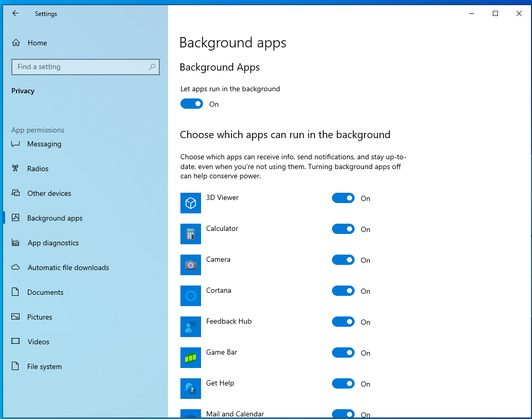Image resolution: width=532 pixels, height=419 pixels.
Task: Click the Get Help app icon
Action: 191,388
